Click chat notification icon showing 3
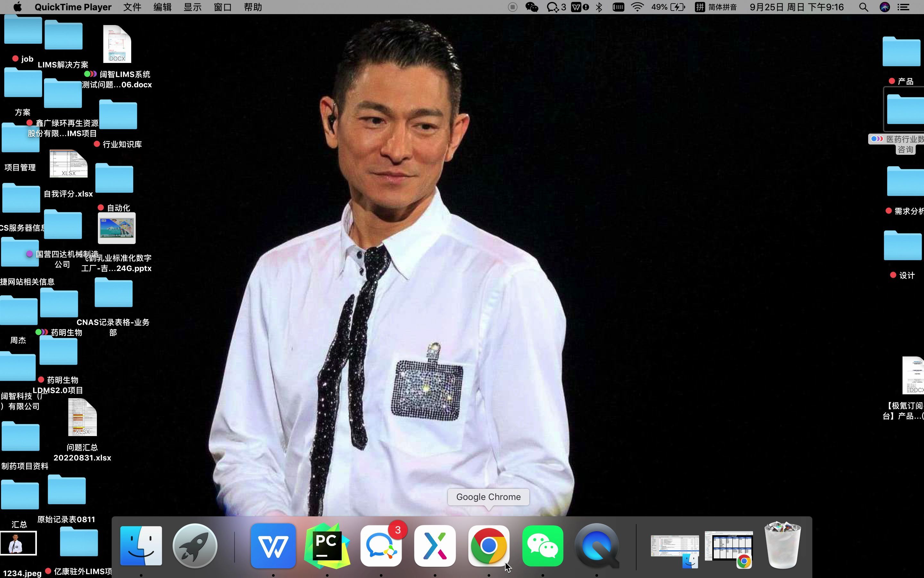The height and width of the screenshot is (578, 924). point(556,7)
